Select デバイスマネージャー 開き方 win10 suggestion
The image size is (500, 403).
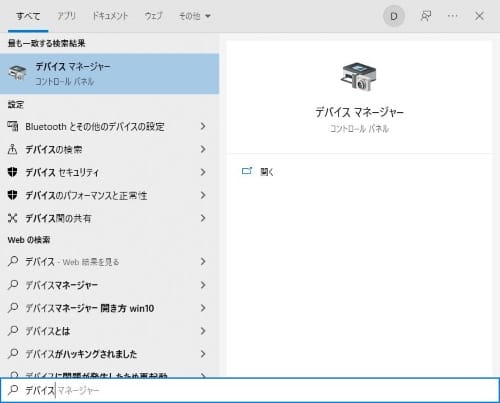pyautogui.click(x=109, y=308)
